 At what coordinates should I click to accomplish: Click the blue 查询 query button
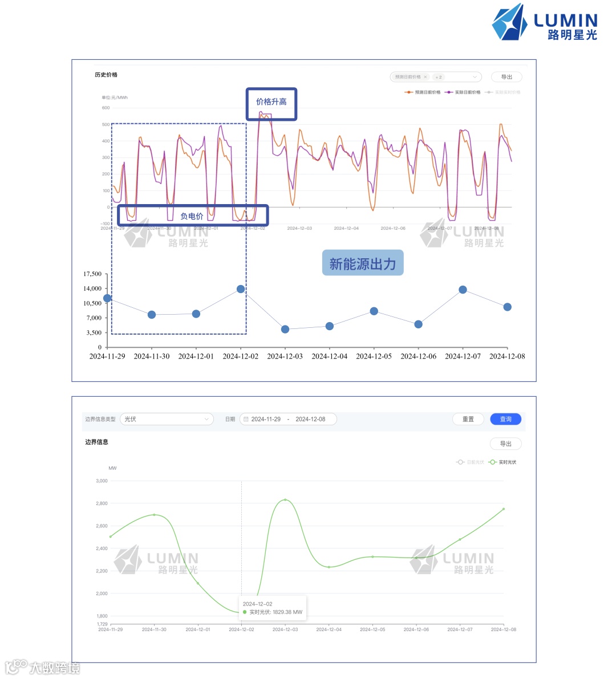pyautogui.click(x=505, y=419)
